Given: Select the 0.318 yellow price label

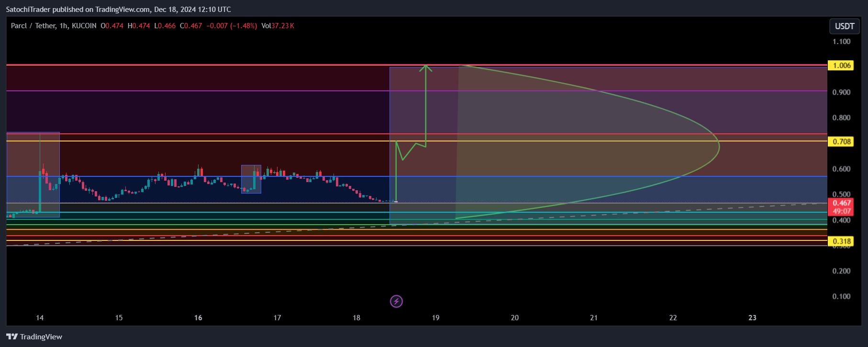Looking at the screenshot, I should 841,241.
